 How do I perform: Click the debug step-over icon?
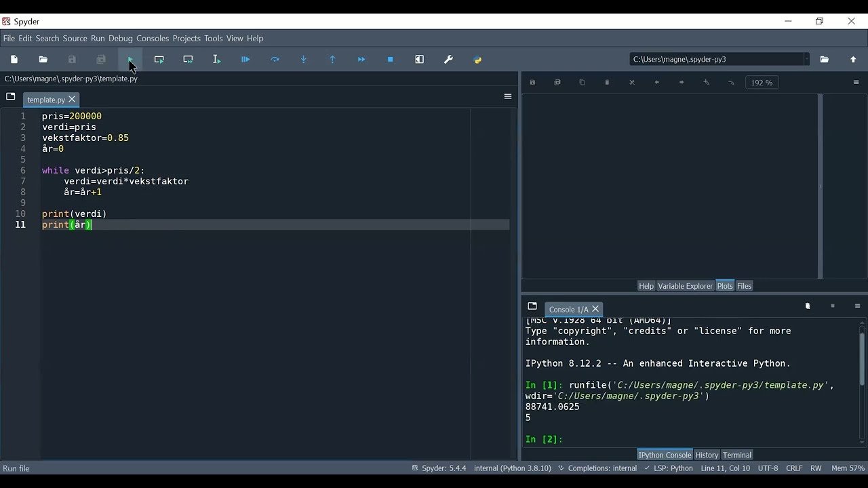coord(275,60)
